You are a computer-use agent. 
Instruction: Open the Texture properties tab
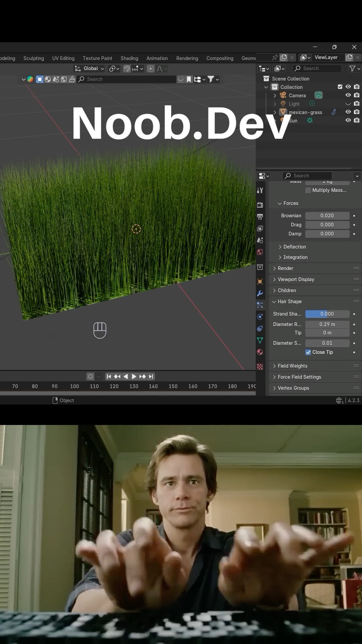click(x=260, y=367)
